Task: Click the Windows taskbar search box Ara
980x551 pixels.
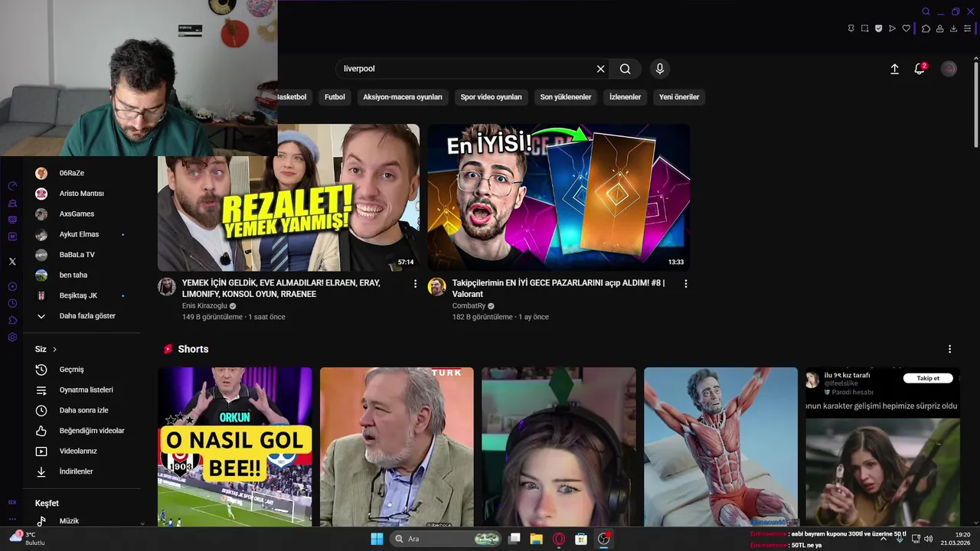Action: pos(447,539)
